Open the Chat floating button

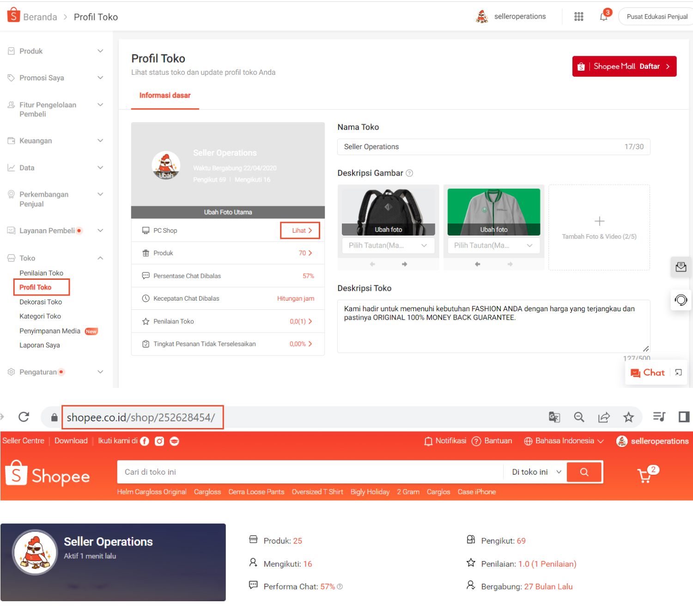pyautogui.click(x=648, y=373)
